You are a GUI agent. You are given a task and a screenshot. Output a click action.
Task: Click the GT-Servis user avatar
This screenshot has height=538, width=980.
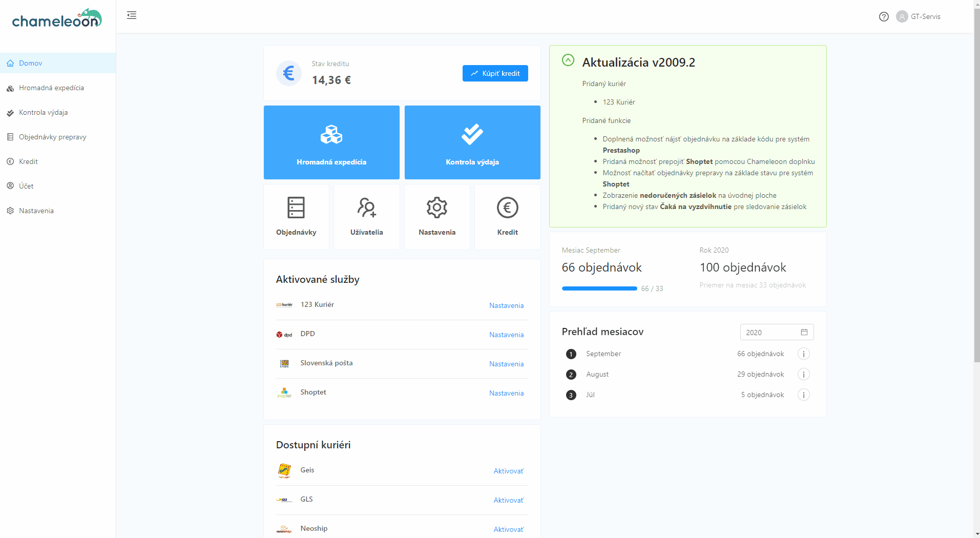(x=902, y=16)
